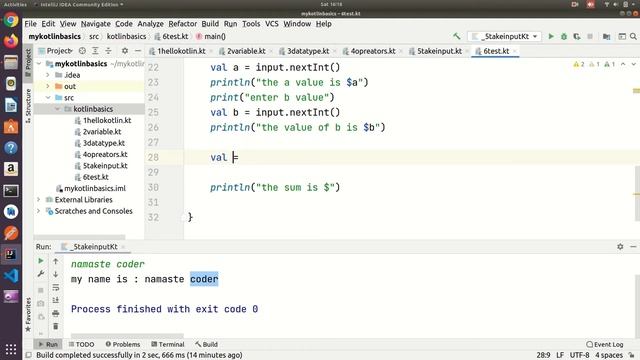Collapse the src folder
Viewport: 640px width, 360px height.
click(48, 98)
